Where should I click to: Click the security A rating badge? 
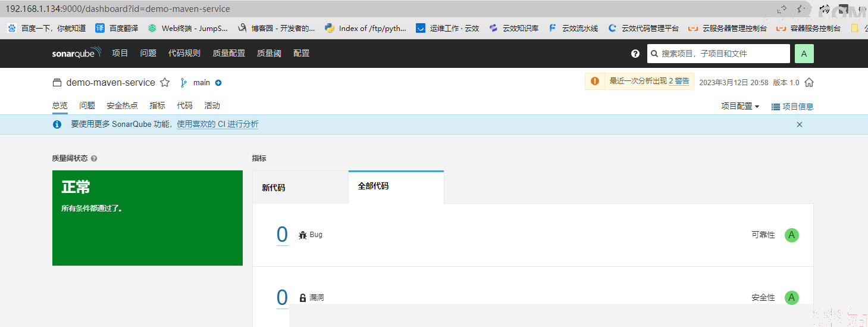[x=791, y=297]
